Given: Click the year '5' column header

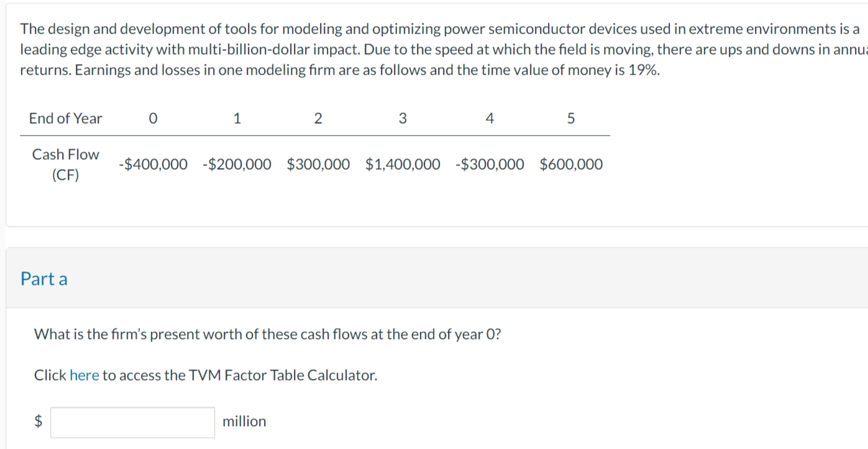Looking at the screenshot, I should 571,118.
